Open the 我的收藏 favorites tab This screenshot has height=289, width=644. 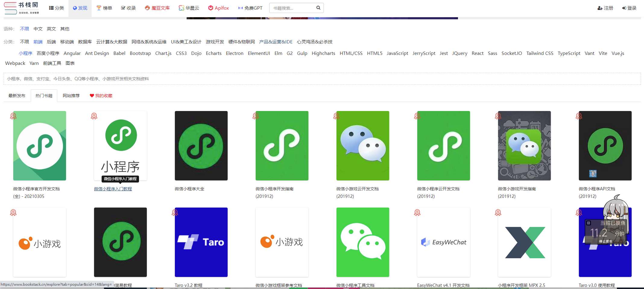(x=101, y=96)
